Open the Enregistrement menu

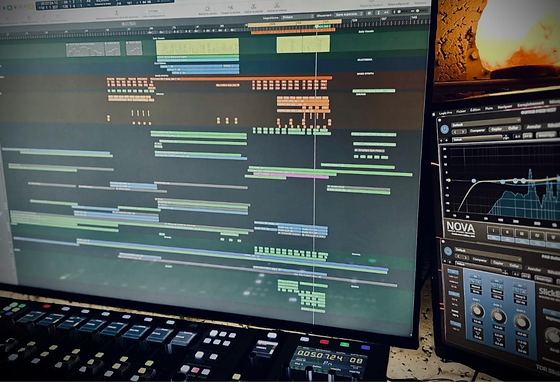[531, 104]
